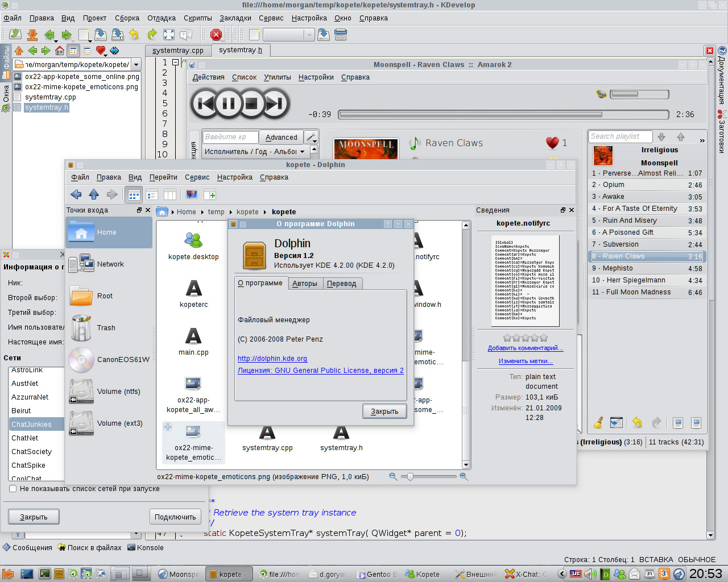728x582 pixels.
Task: Click the 'Введите кр' filter field in Amarok
Action: (x=230, y=137)
